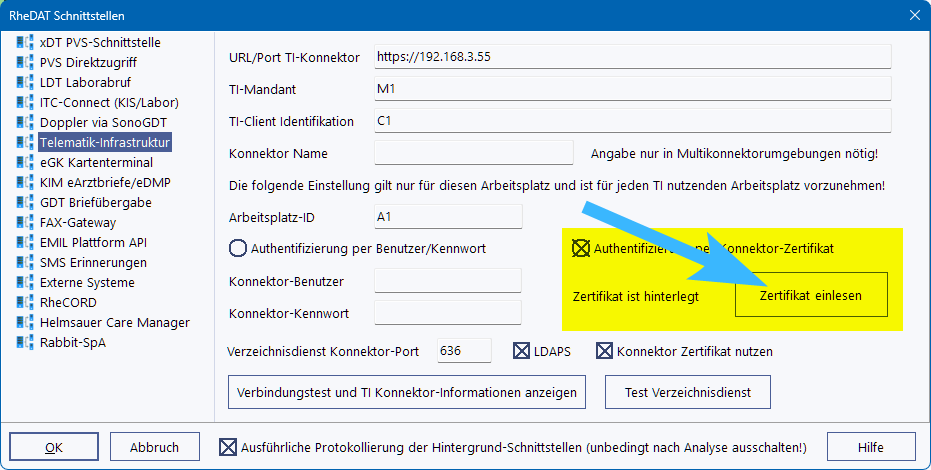Click the Test Verzeichnisdienst button
The width and height of the screenshot is (931, 470).
pyautogui.click(x=687, y=392)
